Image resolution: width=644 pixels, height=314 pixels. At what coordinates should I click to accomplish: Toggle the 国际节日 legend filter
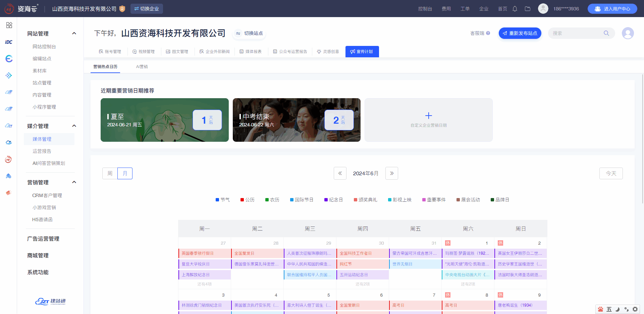tap(302, 200)
